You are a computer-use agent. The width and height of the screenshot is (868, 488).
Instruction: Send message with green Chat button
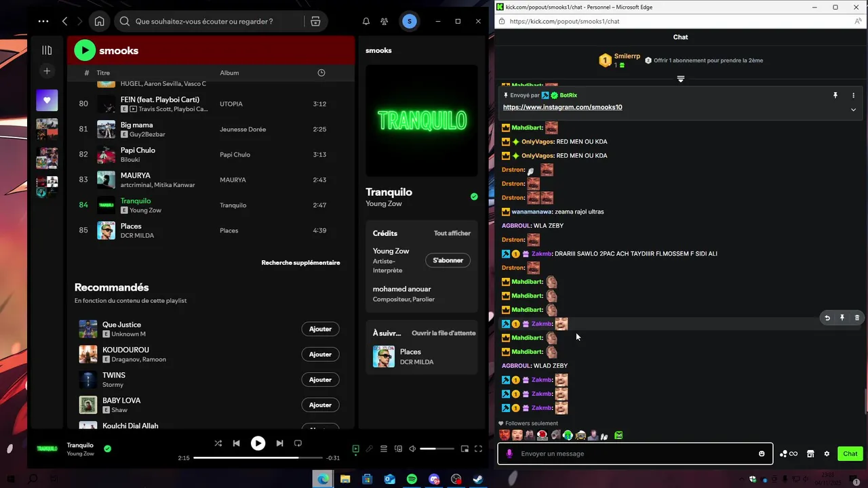[x=850, y=453]
